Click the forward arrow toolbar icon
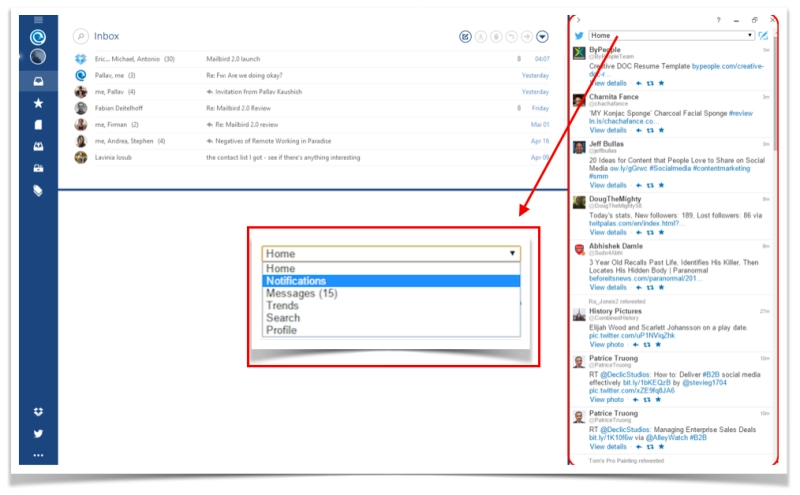This screenshot has height=495, width=800. 527,37
